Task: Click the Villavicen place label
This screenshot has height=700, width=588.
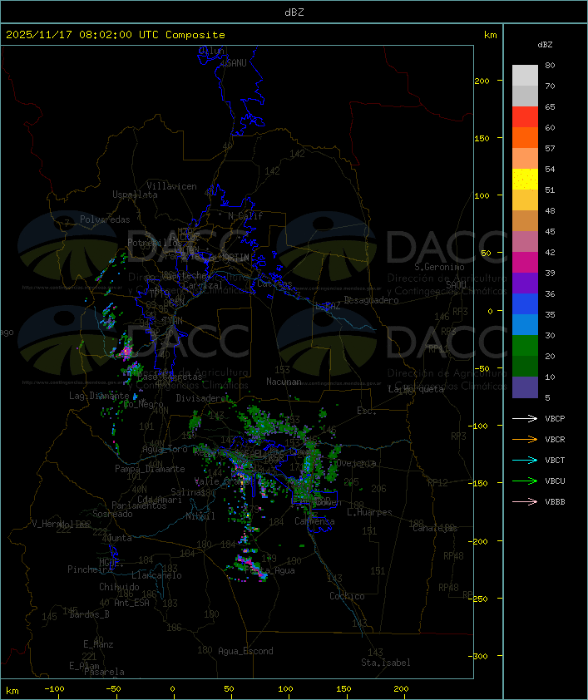Action: (171, 186)
